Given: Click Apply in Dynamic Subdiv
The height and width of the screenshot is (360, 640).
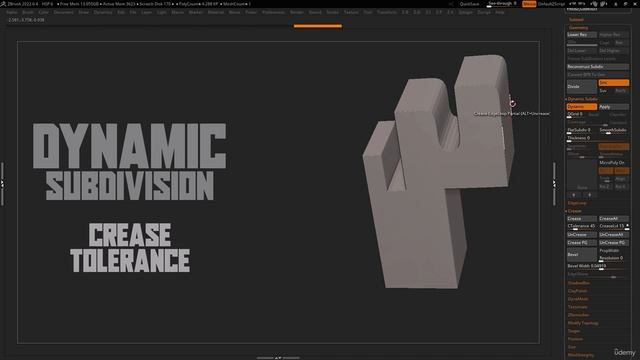Looking at the screenshot, I should 613,107.
